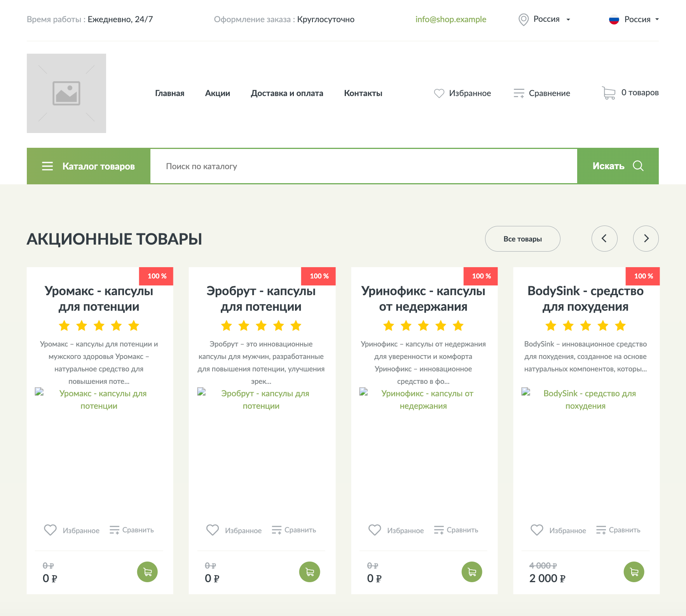Open the Эробрут - капсулы для потенции title

[261, 299]
